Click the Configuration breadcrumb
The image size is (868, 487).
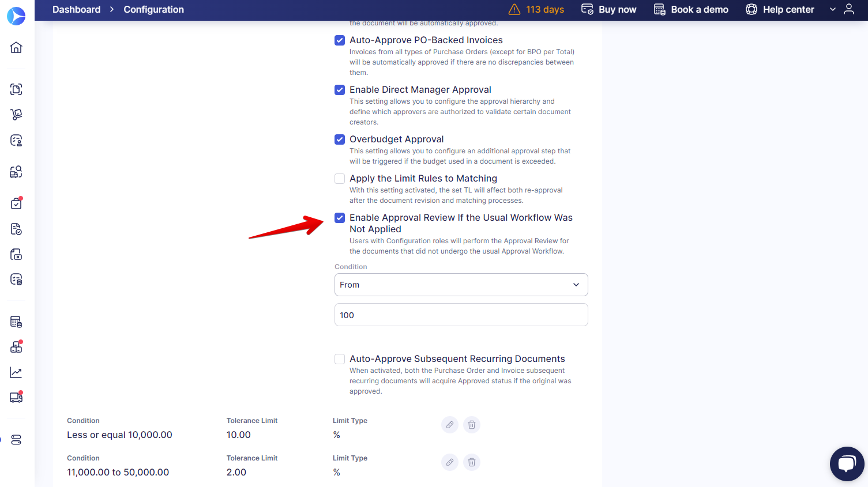pos(154,9)
